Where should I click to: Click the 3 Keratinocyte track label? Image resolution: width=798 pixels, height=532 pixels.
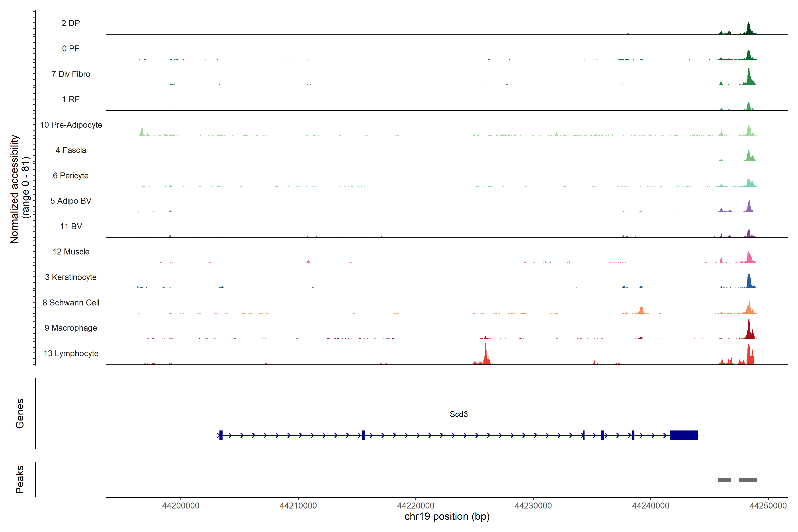click(71, 277)
